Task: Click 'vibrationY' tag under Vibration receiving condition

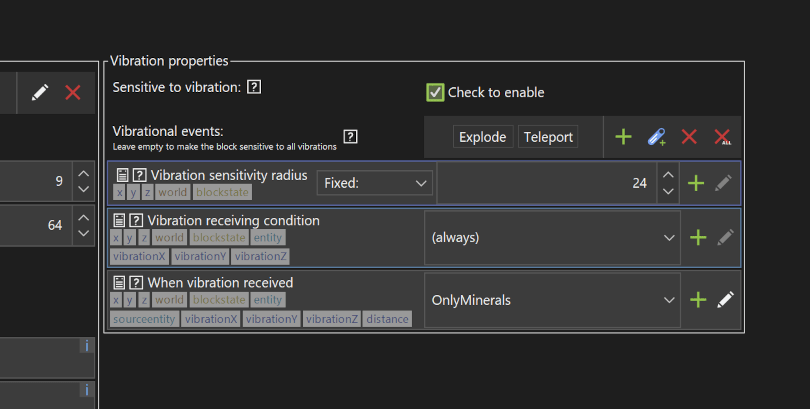Action: pyautogui.click(x=200, y=256)
